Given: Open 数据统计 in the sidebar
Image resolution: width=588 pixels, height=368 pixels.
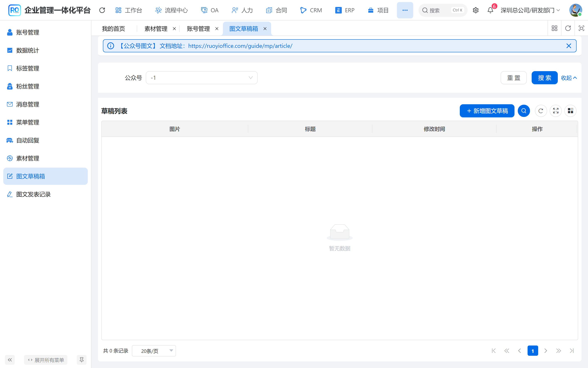Looking at the screenshot, I should coord(46,50).
